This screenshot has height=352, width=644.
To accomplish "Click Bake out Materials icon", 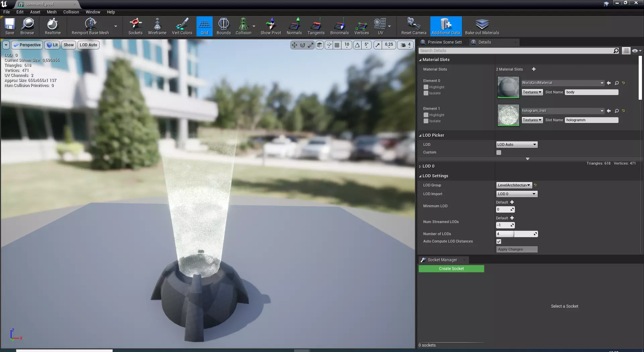I will [x=482, y=26].
